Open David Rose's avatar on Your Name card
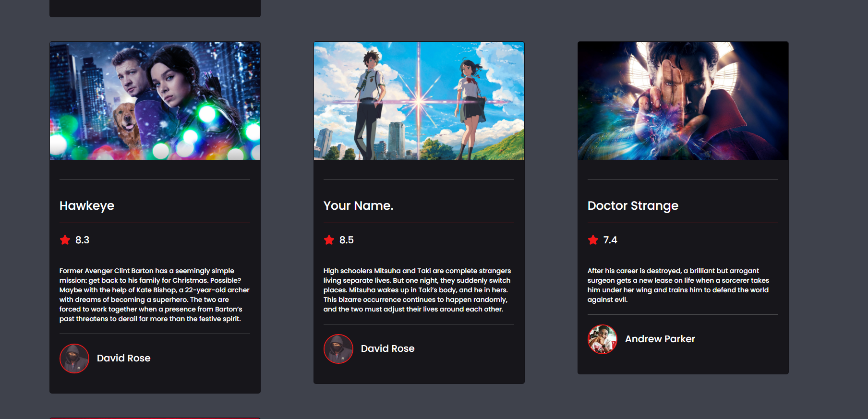This screenshot has width=868, height=419. (338, 349)
